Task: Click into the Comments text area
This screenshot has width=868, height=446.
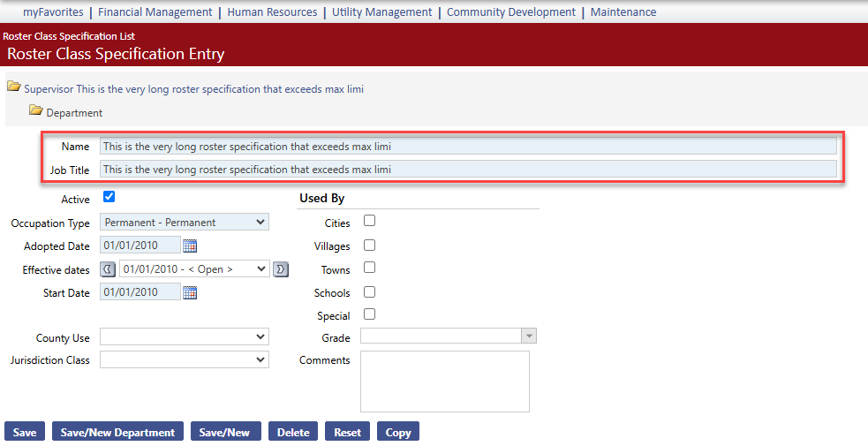Action: 444,382
